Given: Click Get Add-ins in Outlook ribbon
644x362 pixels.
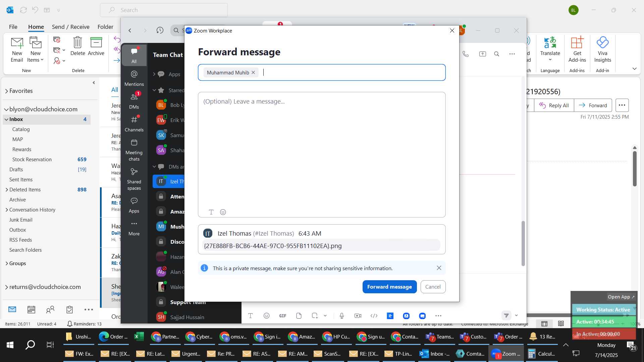Looking at the screenshot, I should pyautogui.click(x=577, y=50).
